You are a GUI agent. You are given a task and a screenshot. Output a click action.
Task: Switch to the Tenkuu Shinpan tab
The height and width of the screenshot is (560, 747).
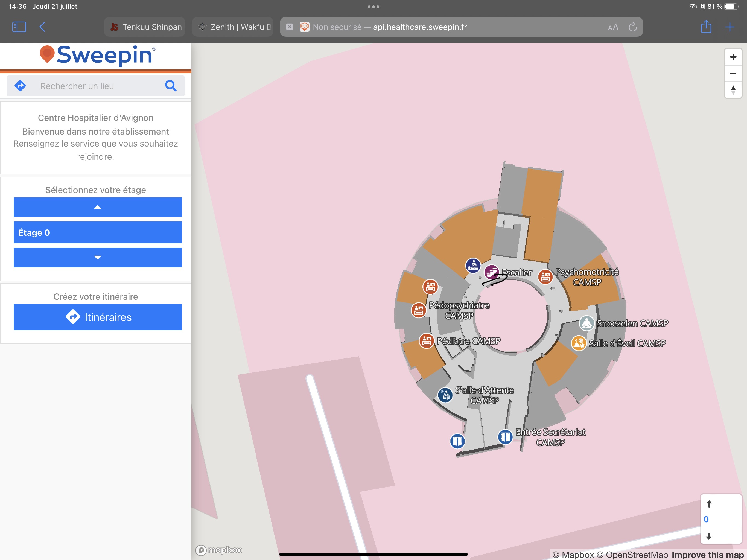145,27
